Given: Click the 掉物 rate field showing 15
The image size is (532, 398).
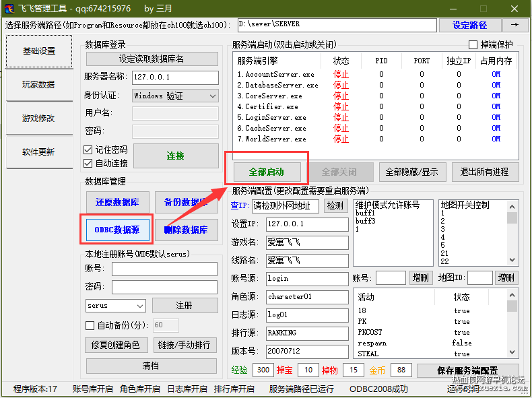Looking at the screenshot, I should [354, 370].
